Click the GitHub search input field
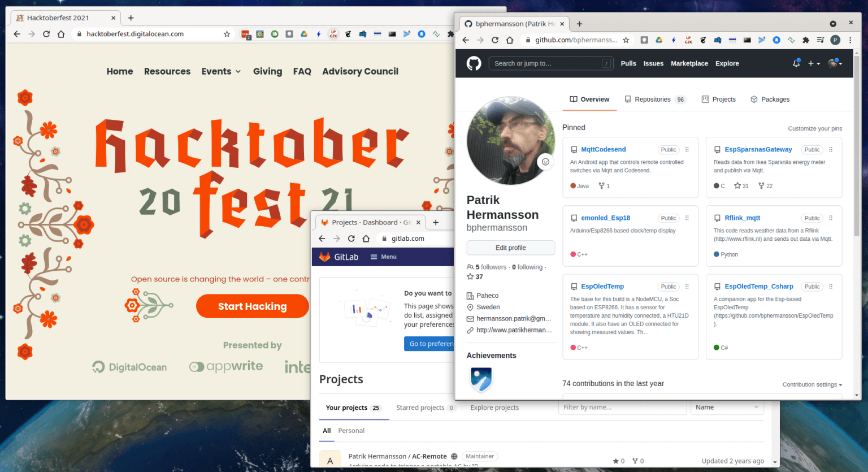Viewport: 868px width, 472px height. (551, 63)
